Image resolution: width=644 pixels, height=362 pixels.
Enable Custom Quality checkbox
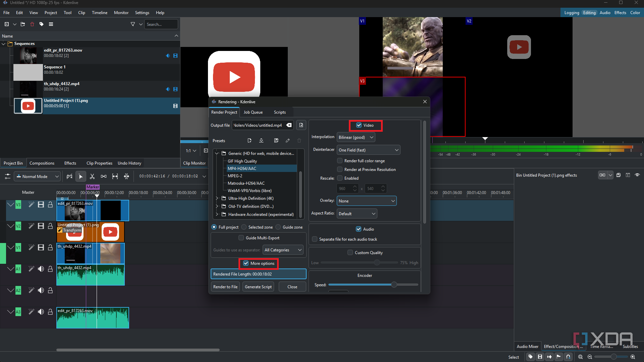[350, 252]
